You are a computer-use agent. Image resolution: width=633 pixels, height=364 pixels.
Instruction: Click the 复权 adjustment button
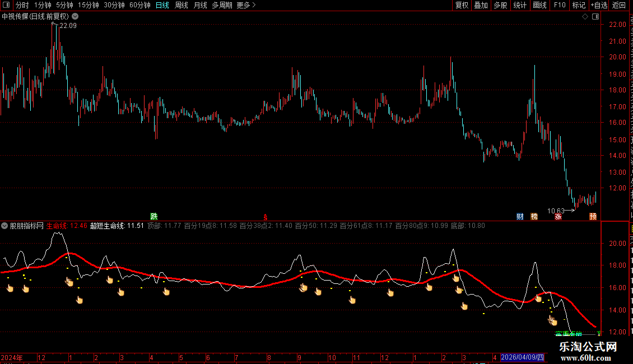point(462,5)
